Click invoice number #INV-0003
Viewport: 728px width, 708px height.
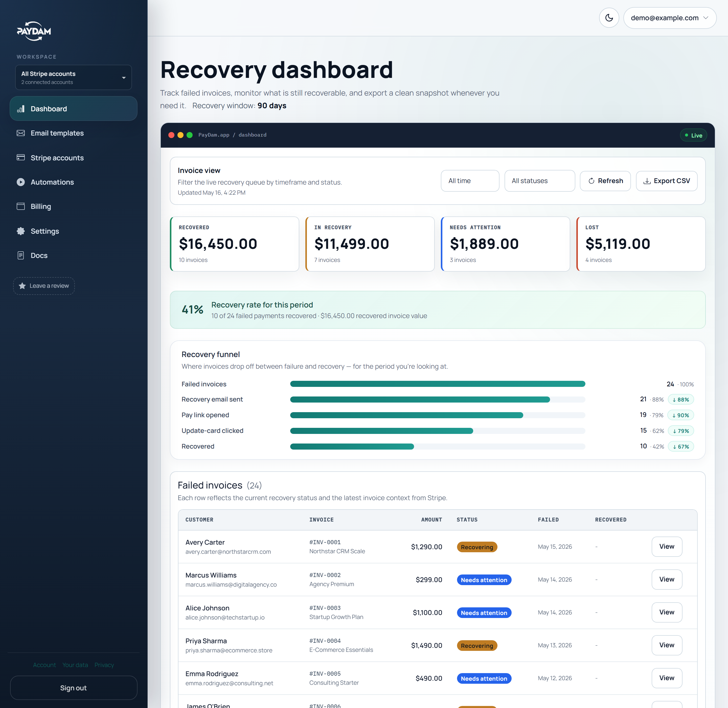click(x=325, y=608)
